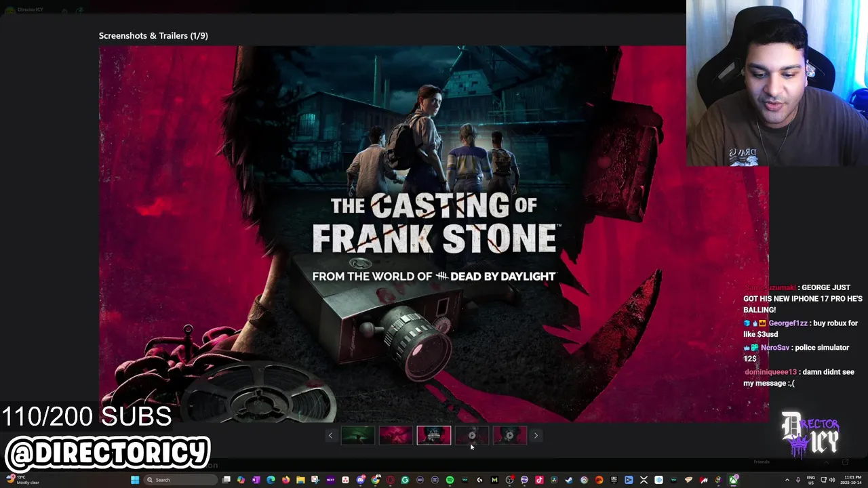Open Google Chrome from the taskbar
Viewport: 868px width, 488px height.
point(375,480)
